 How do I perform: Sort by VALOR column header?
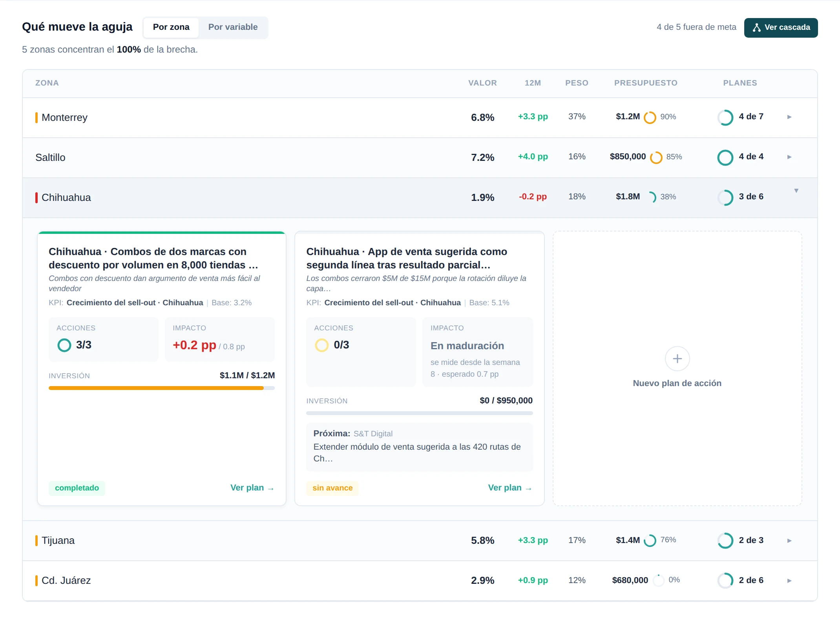482,83
